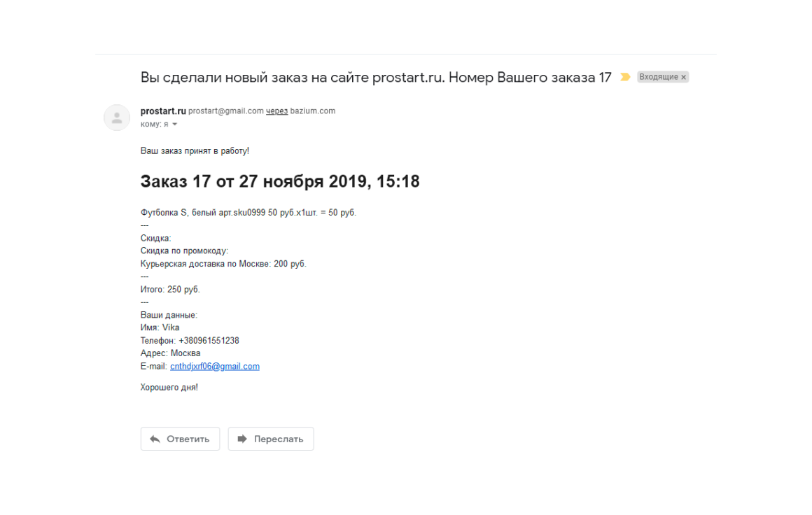Click the sender name prostart.ru

(162, 111)
